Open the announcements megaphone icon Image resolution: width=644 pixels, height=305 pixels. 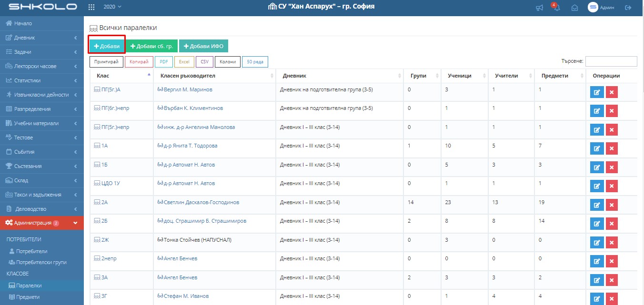click(x=539, y=8)
